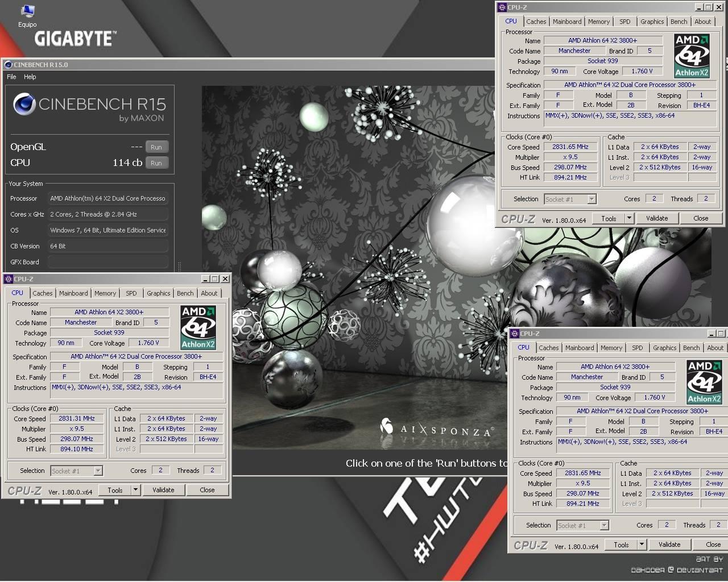The width and height of the screenshot is (728, 582).
Task: Open the File menu in Cinebench
Action: pyautogui.click(x=11, y=77)
